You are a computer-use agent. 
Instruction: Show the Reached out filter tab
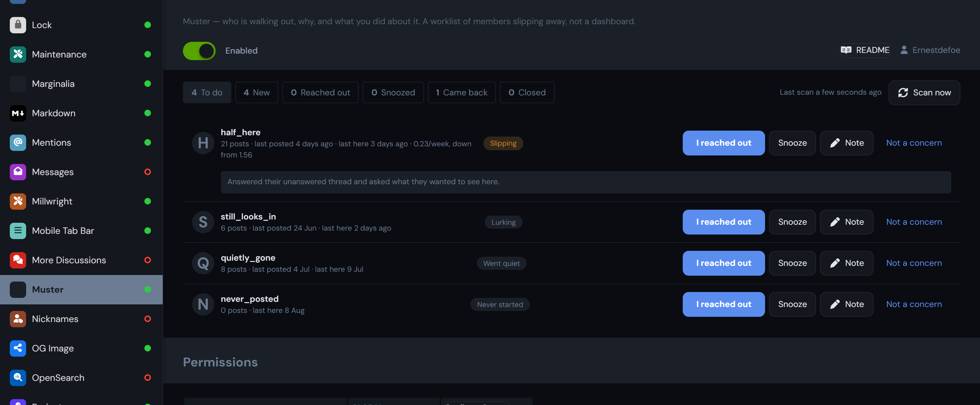click(x=320, y=92)
